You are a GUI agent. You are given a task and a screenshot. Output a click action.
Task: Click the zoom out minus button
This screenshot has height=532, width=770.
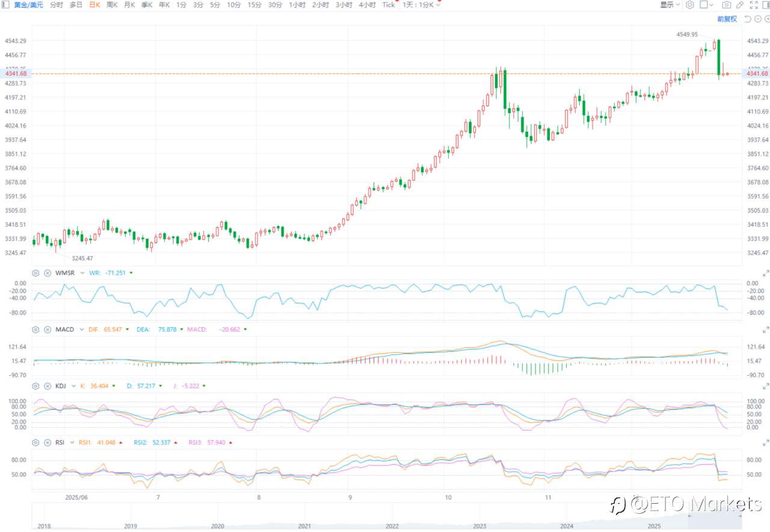click(758, 19)
